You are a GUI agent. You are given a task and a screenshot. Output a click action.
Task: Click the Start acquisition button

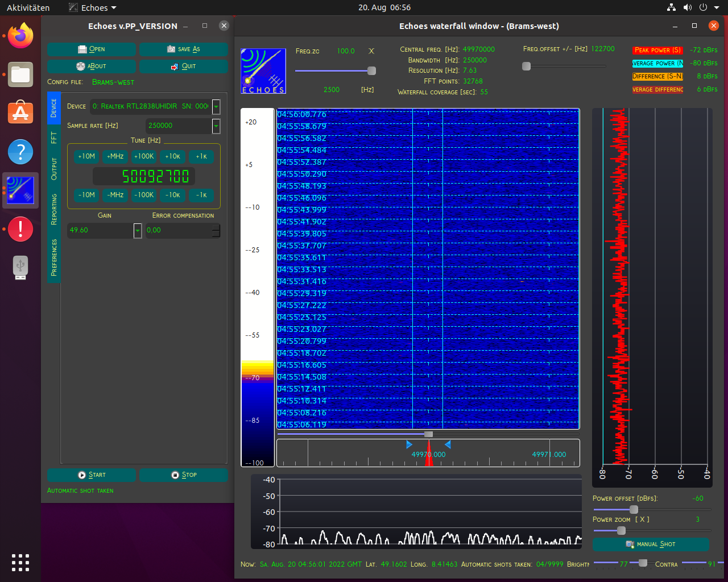(92, 475)
